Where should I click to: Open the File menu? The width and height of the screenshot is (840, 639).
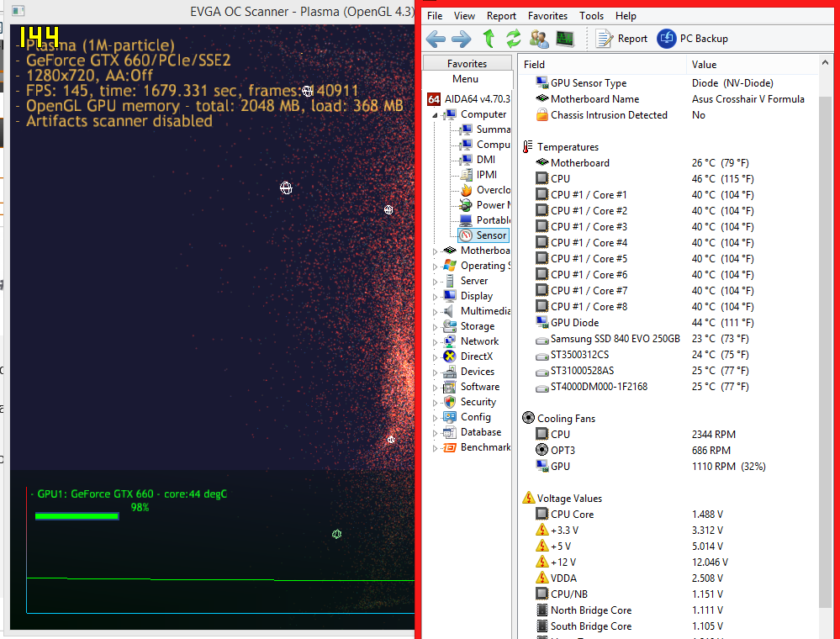click(435, 16)
